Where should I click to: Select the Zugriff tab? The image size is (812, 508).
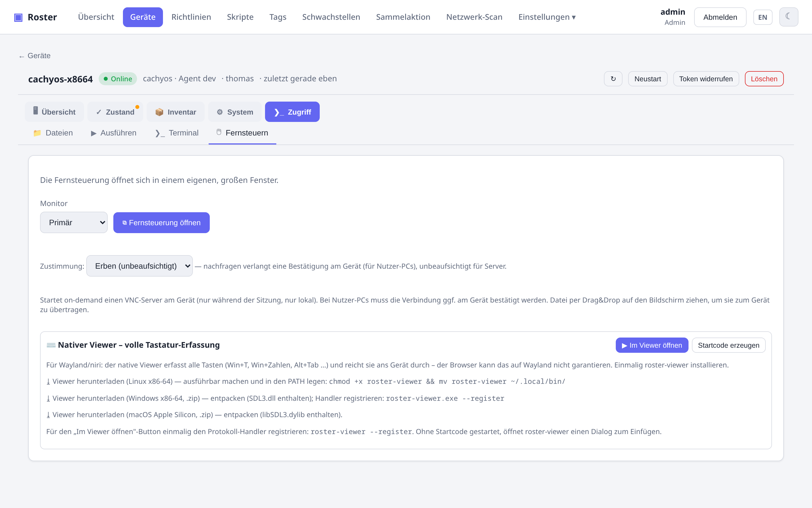292,112
